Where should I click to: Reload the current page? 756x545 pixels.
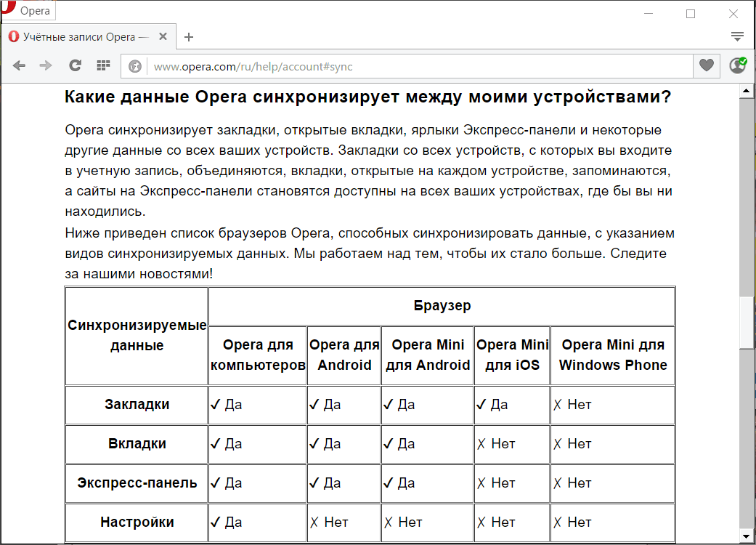(76, 65)
